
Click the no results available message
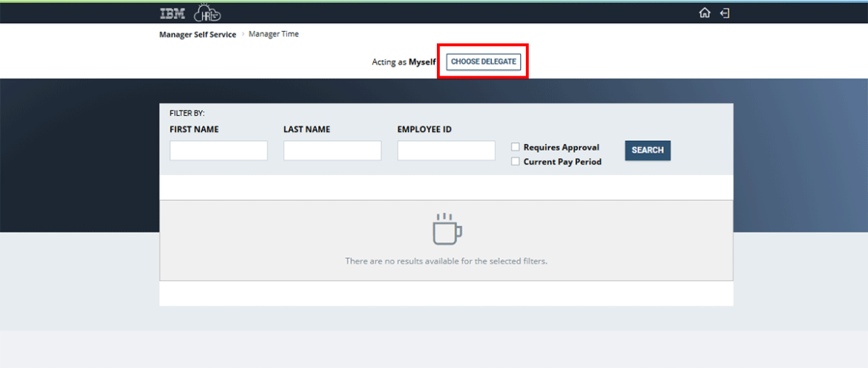click(446, 261)
